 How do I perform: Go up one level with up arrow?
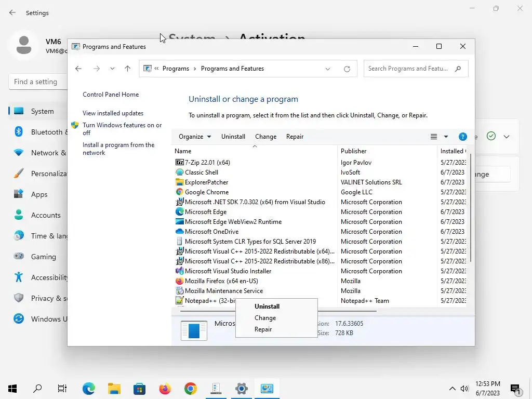point(128,69)
